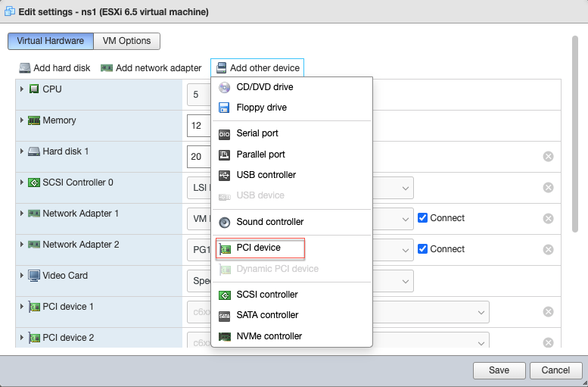588x387 pixels.
Task: Click the USB controller icon
Action: pyautogui.click(x=224, y=175)
